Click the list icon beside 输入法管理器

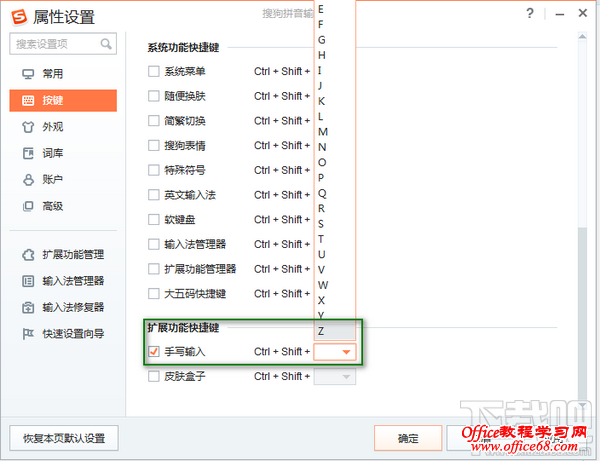[x=28, y=281]
